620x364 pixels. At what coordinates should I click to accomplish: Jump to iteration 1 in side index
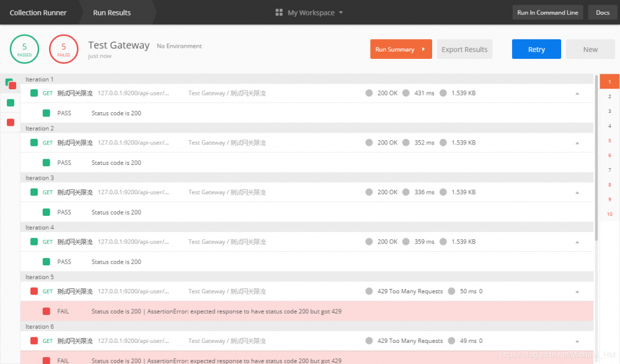tap(609, 81)
